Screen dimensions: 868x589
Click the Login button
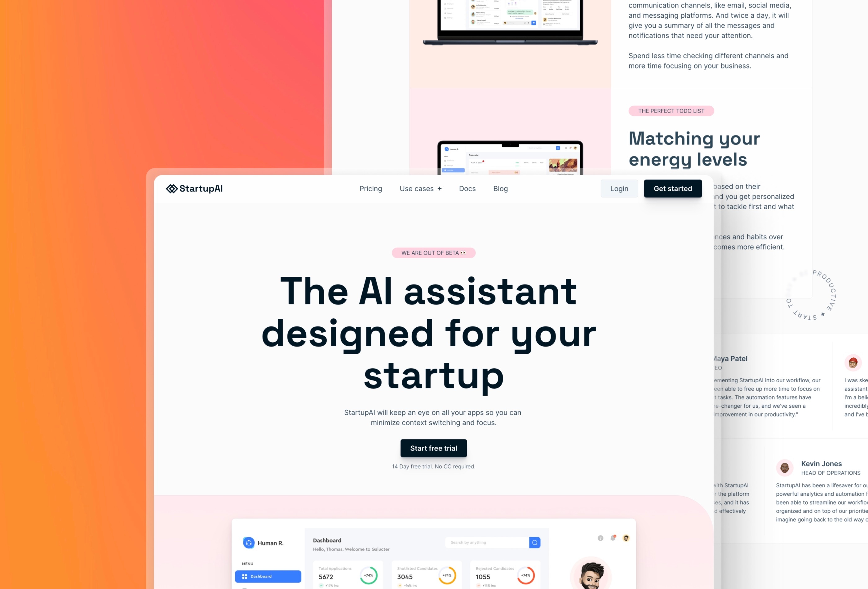619,189
